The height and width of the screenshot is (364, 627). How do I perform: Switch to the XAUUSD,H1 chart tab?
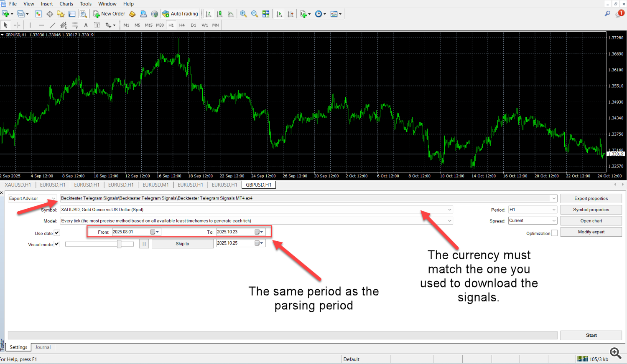point(18,185)
